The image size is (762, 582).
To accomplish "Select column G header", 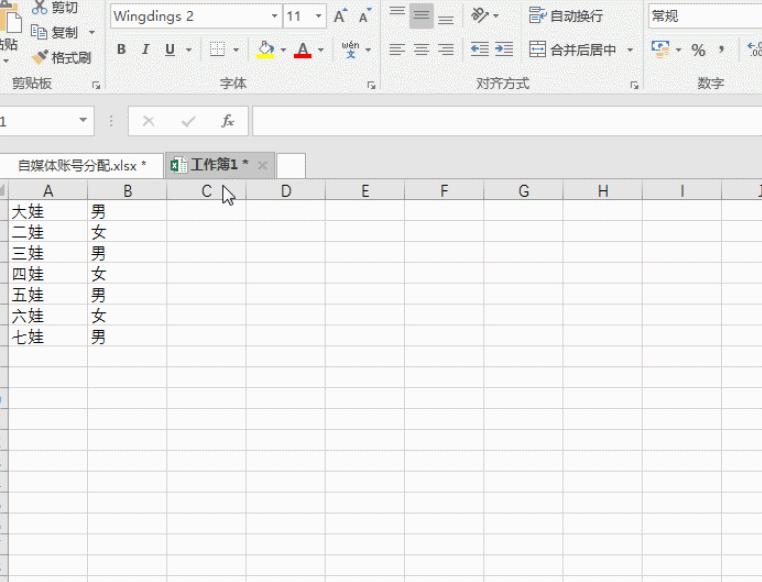I will point(523,191).
